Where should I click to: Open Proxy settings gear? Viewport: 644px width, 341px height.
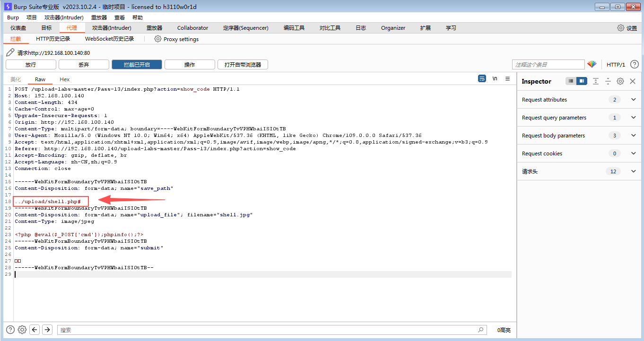[158, 39]
